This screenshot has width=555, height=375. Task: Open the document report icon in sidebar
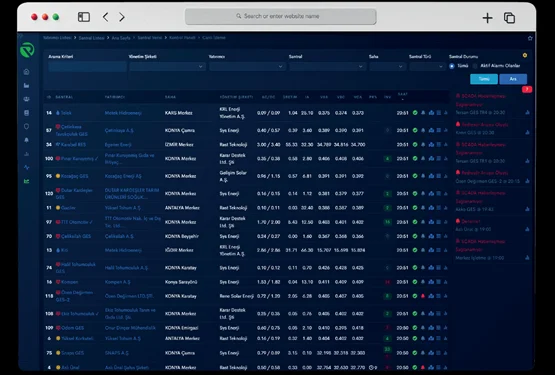coord(27,113)
